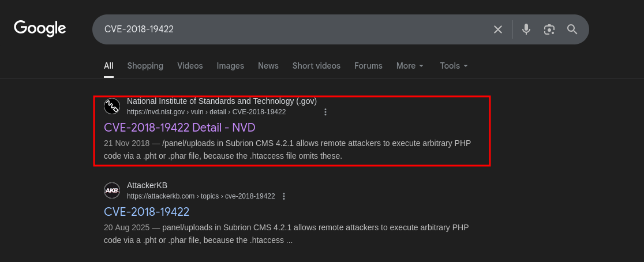Open CVE-2018-19422 Detail - NVD link
Image resolution: width=644 pixels, height=262 pixels.
(x=179, y=127)
